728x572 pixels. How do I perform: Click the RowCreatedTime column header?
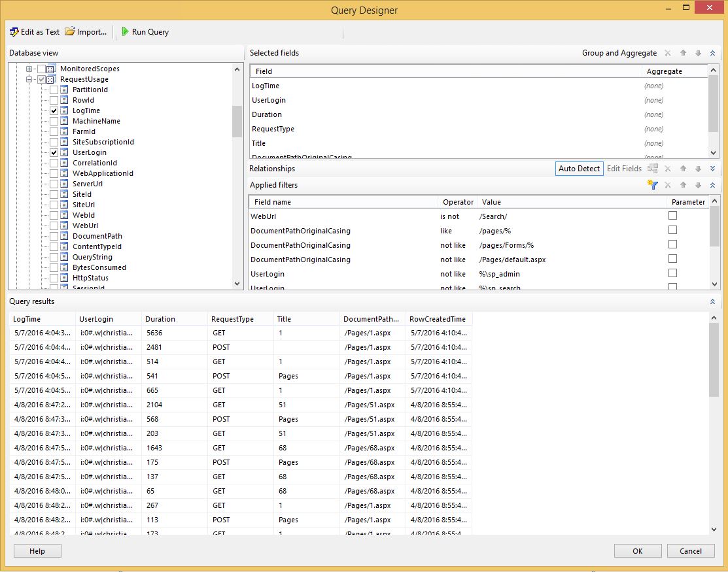pos(439,319)
